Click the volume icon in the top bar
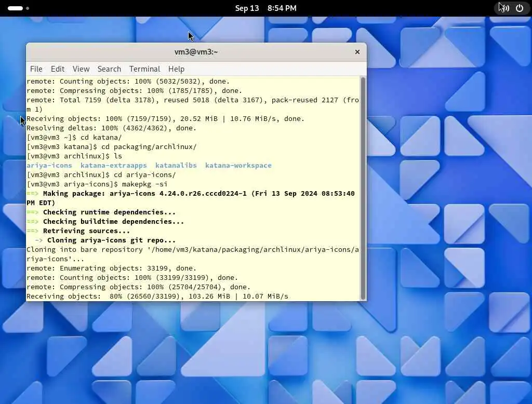The height and width of the screenshot is (404, 532). click(x=505, y=8)
